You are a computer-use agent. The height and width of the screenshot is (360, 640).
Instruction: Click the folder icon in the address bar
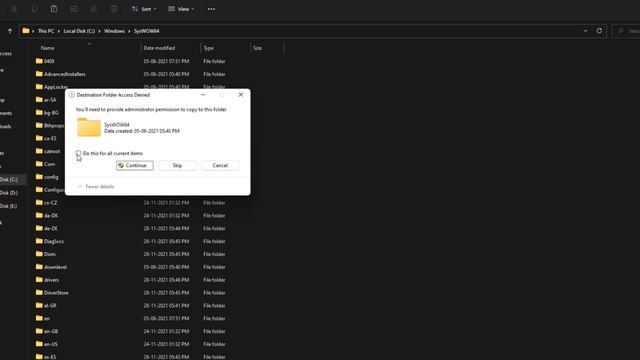26,31
